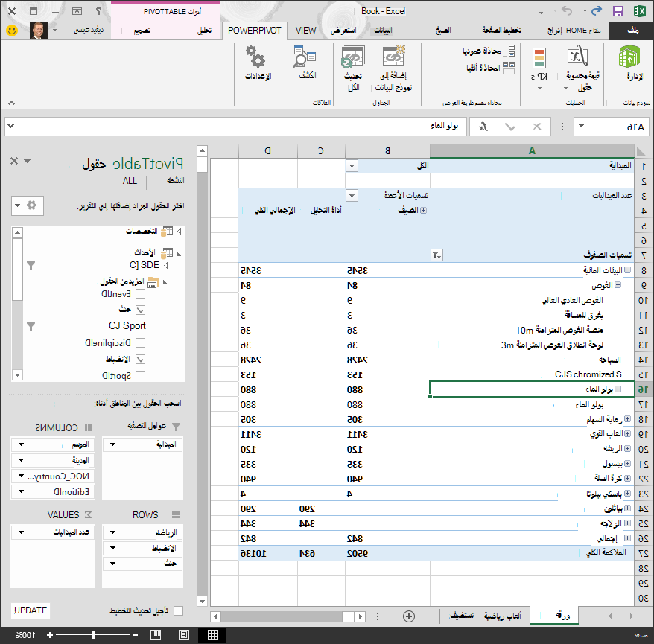Click the smiley feedback icon
This screenshot has width=654, height=644.
coord(12,30)
